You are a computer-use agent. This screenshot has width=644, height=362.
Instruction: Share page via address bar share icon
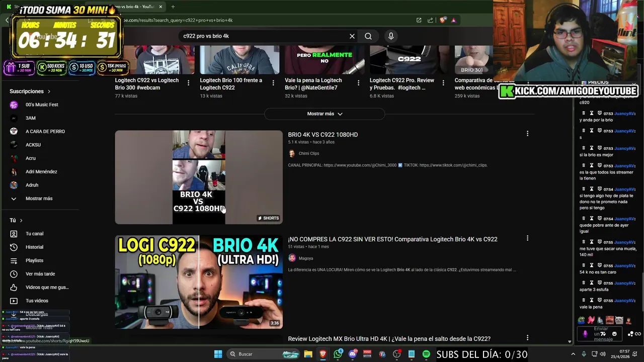(x=430, y=20)
